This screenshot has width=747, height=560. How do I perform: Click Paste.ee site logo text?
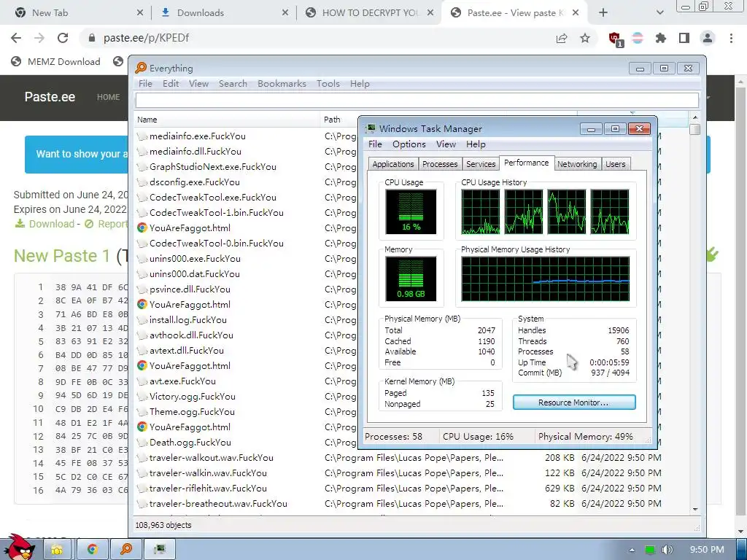point(50,97)
